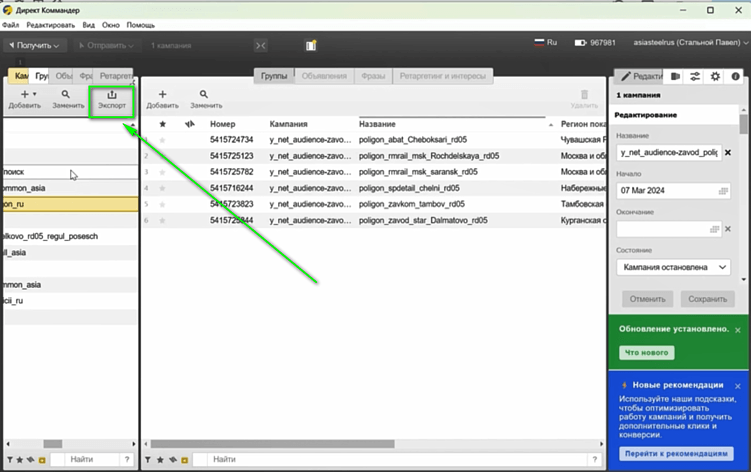Click the Добавить plus icon in campaigns panel
Viewport: 751px width, 472px height.
25,94
